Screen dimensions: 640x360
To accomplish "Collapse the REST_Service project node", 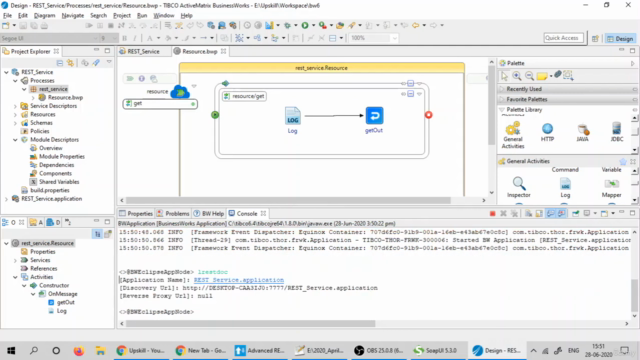I will (x=6, y=72).
